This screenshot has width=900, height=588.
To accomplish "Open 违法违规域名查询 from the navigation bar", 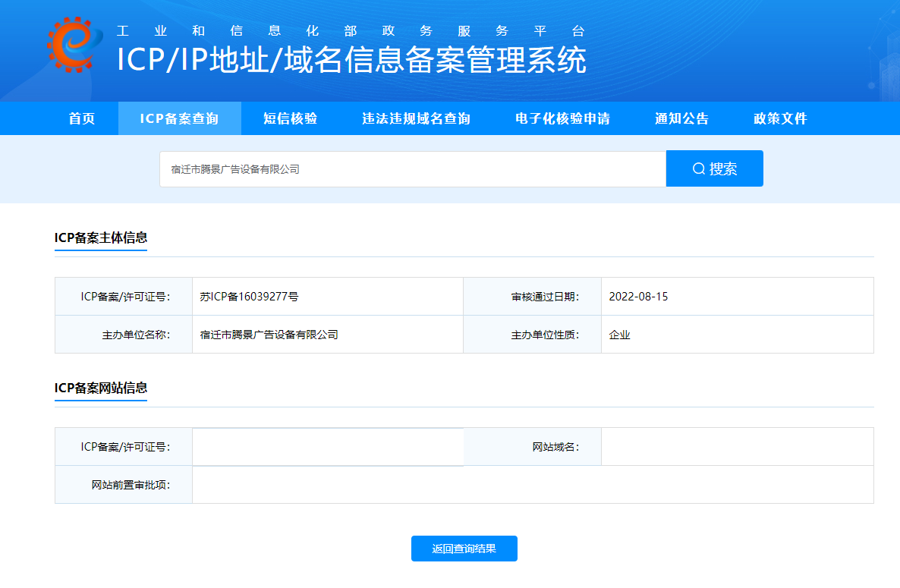I will 416,118.
